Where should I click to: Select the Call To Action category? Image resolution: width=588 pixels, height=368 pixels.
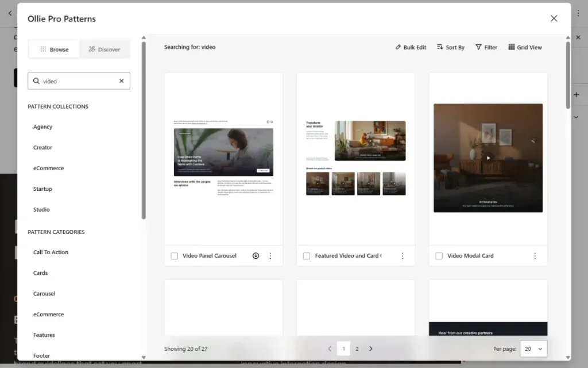(x=51, y=252)
